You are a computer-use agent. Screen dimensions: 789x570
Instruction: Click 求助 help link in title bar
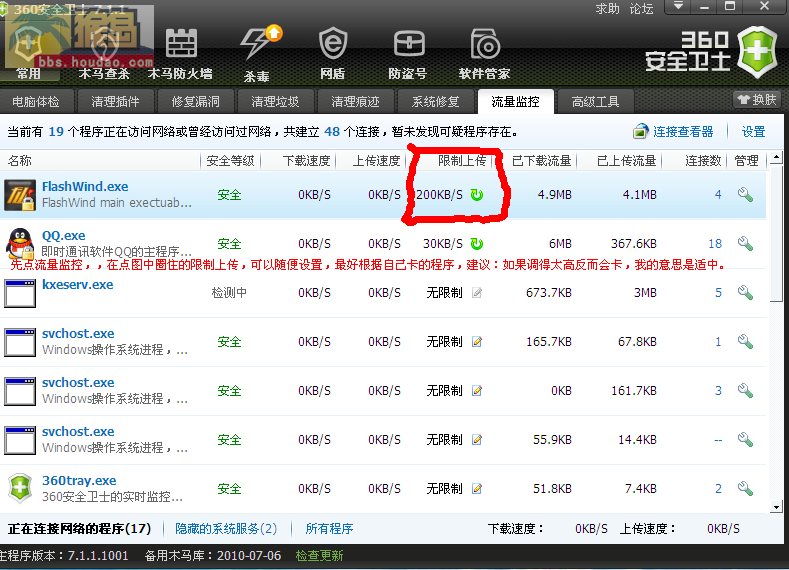pos(607,9)
